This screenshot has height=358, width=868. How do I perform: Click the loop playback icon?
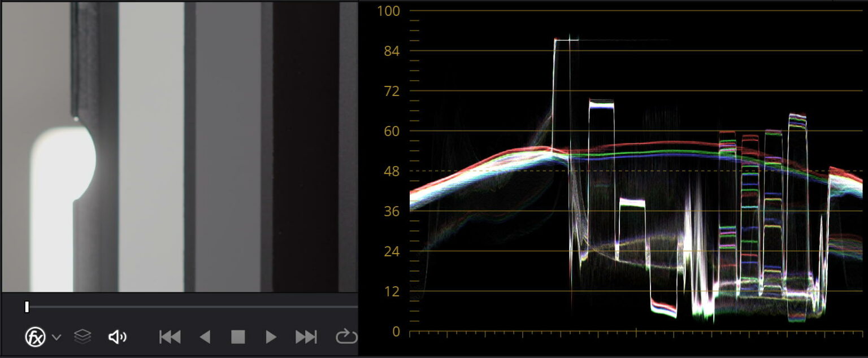tap(345, 336)
